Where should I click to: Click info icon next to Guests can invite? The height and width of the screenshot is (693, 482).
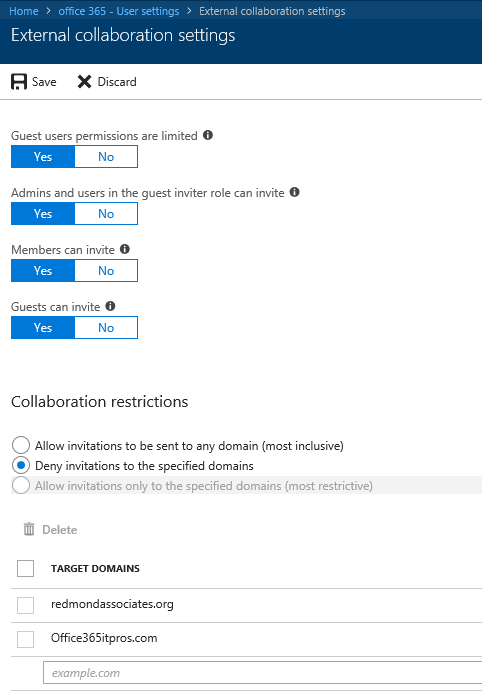(110, 306)
